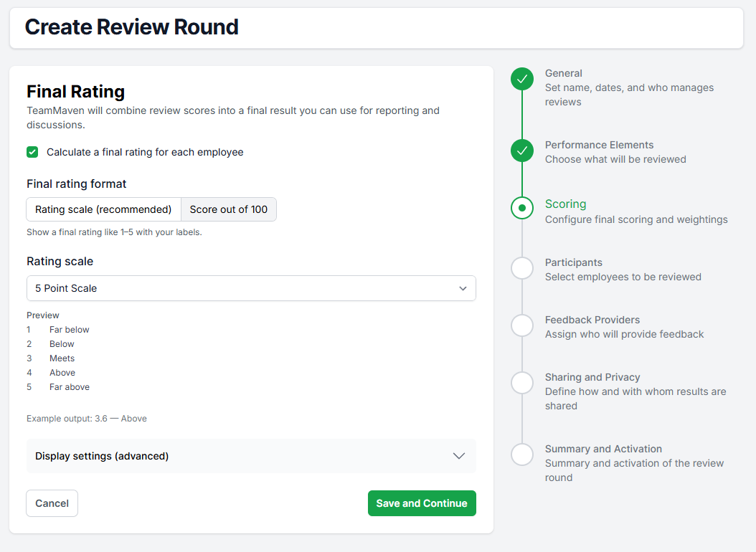Screen dimensions: 756x552
Task: Click the Rating scale dropdown chevron
Action: 463,288
